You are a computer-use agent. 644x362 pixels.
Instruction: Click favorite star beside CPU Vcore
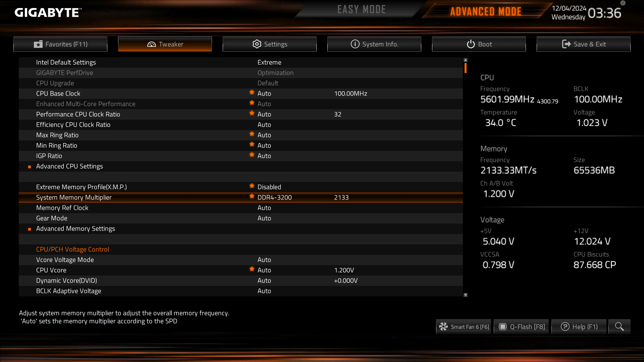[x=252, y=269]
